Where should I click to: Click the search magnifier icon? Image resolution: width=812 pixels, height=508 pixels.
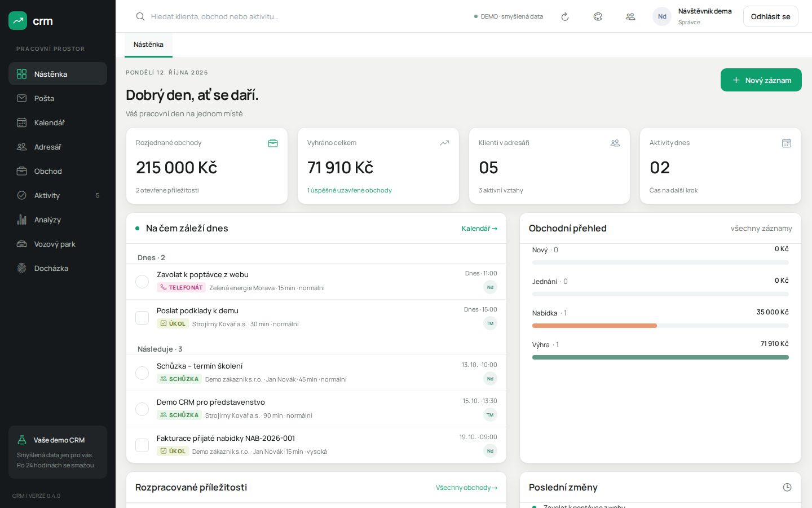[x=140, y=16]
